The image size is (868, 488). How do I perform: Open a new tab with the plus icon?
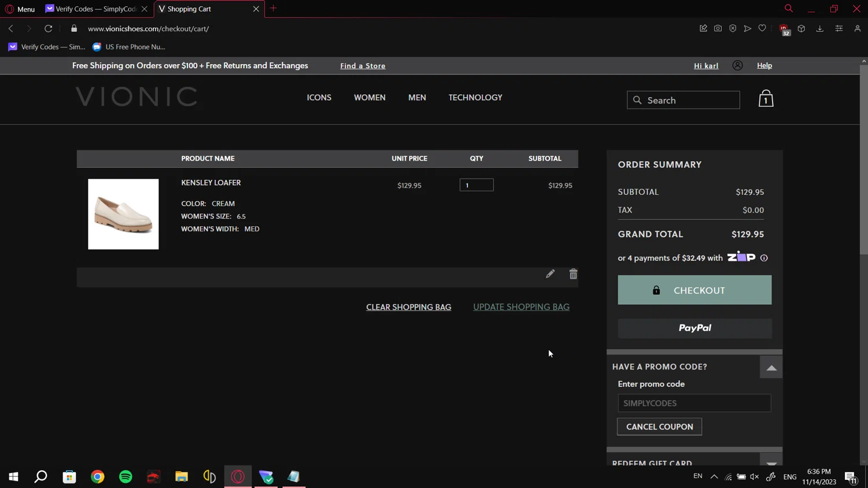tap(273, 8)
